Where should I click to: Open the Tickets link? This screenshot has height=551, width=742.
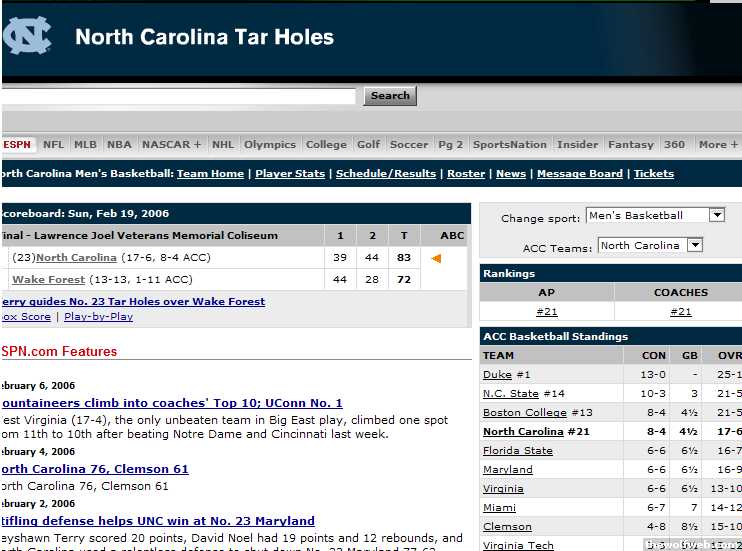(x=654, y=173)
